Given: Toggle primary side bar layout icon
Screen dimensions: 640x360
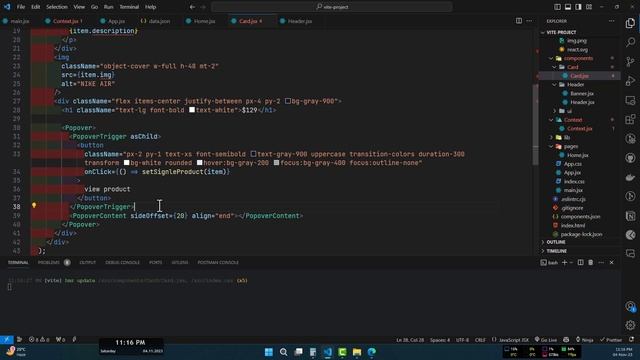Looking at the screenshot, I should point(558,7).
